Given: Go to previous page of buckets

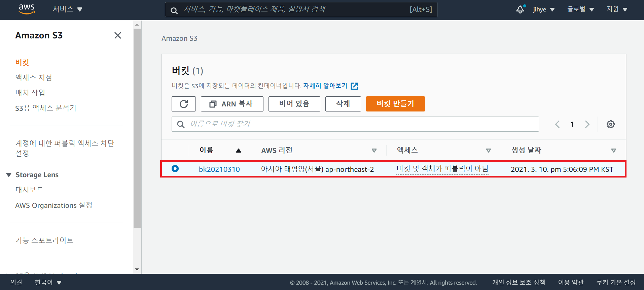Looking at the screenshot, I should tap(558, 124).
